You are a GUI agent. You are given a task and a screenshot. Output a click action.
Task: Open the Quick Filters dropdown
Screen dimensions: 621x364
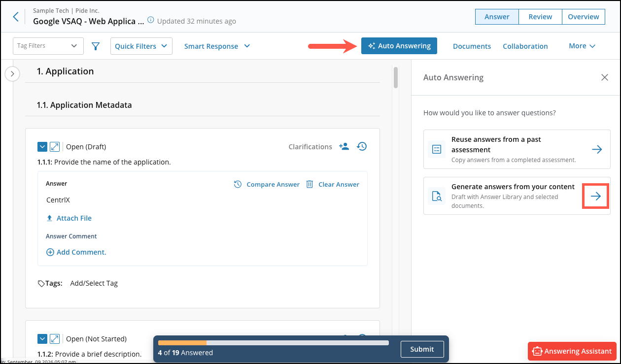click(141, 46)
